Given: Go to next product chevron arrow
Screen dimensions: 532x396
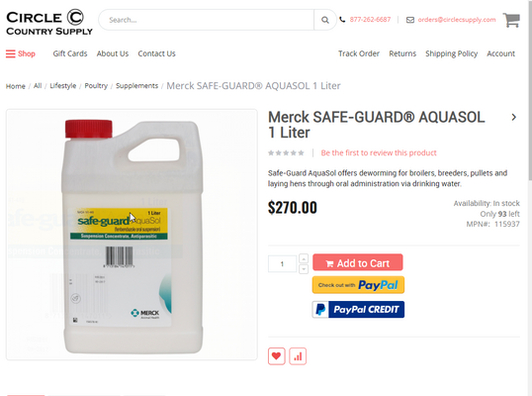Looking at the screenshot, I should point(514,117).
